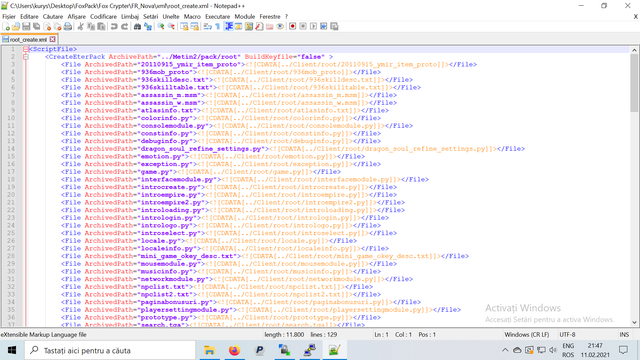Toggle INS insert mode in status bar

(x=624, y=334)
